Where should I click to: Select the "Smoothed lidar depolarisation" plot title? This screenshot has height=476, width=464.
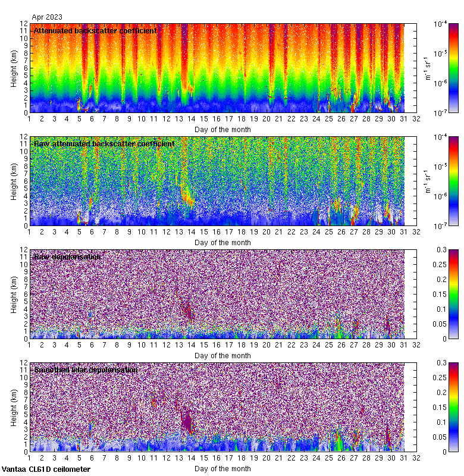[86, 369]
